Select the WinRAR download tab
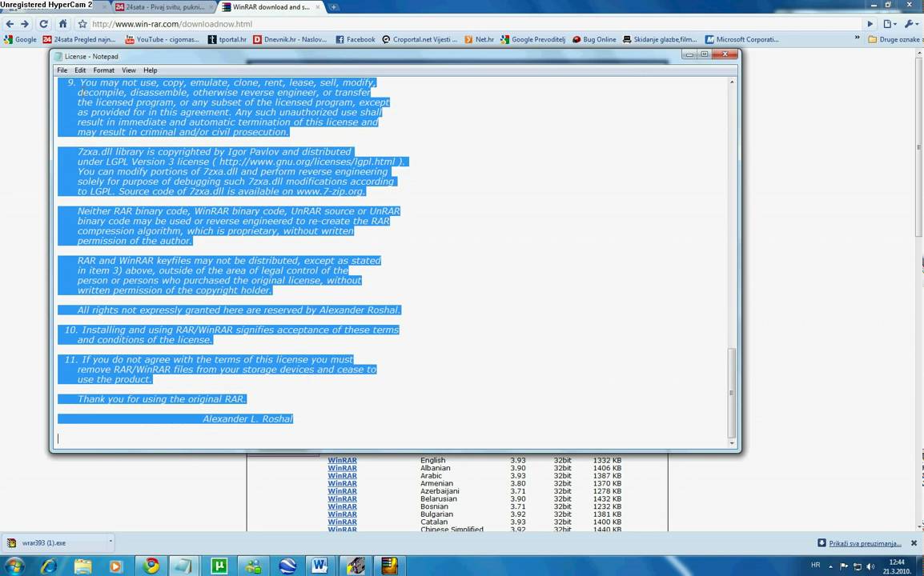The height and width of the screenshot is (576, 924). [x=271, y=7]
